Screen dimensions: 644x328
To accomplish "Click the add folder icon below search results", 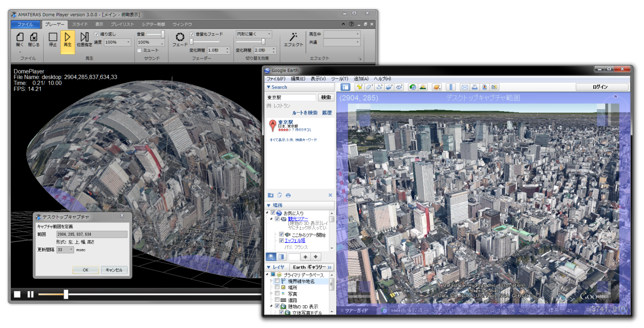I will (x=271, y=195).
